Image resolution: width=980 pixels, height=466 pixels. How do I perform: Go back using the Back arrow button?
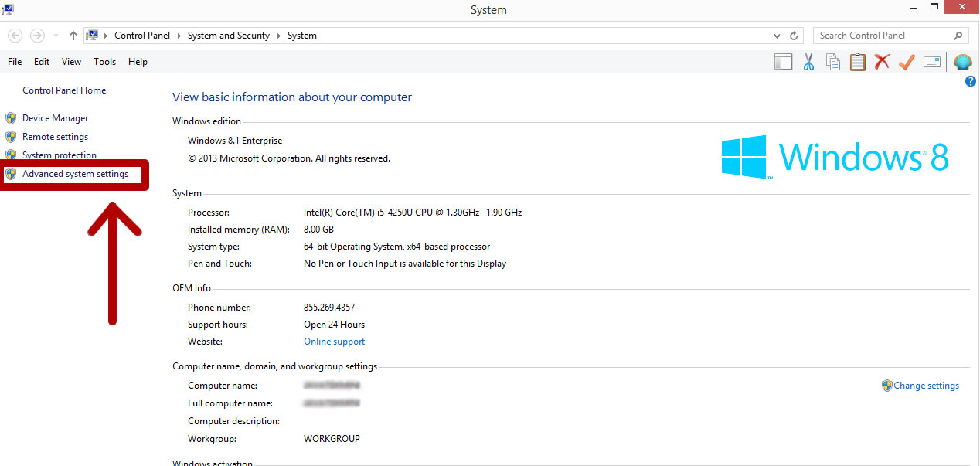(15, 36)
